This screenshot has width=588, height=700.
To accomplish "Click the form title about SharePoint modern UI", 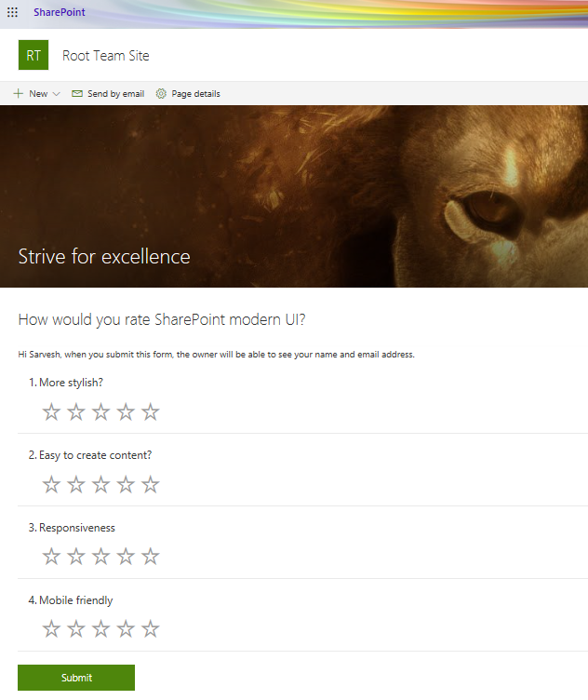I will tap(162, 319).
